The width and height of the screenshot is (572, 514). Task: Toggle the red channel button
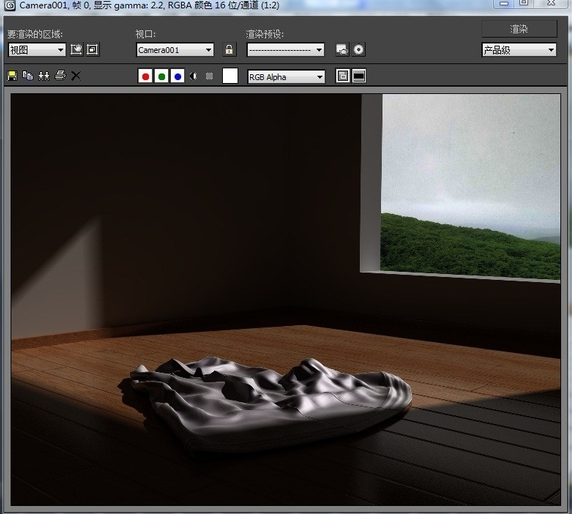coord(145,76)
